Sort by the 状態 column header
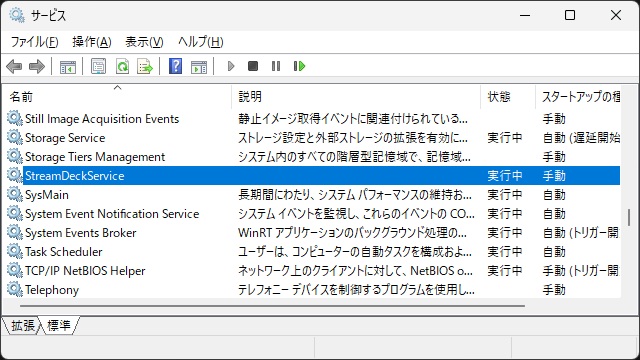The width and height of the screenshot is (640, 360). coord(508,96)
